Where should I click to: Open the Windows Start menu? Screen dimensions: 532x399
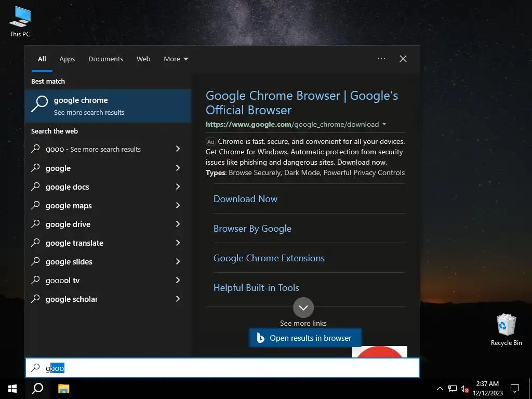(12, 389)
